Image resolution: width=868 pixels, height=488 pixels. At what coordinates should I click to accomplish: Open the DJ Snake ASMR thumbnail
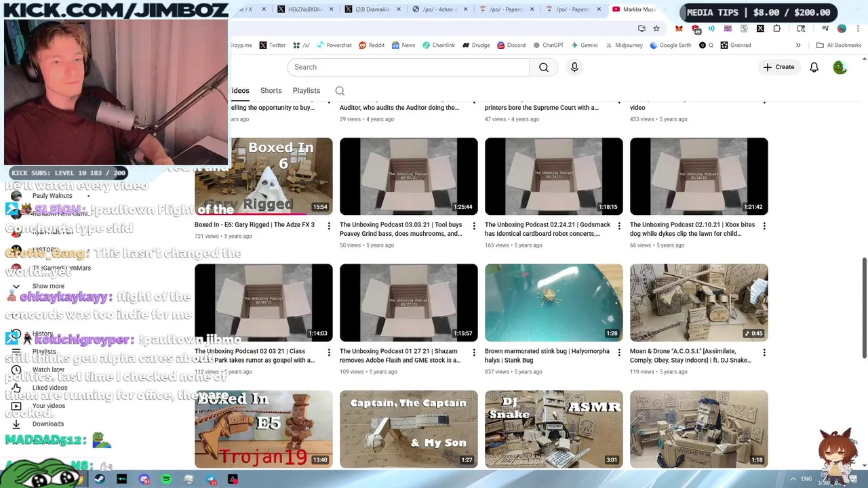click(553, 429)
